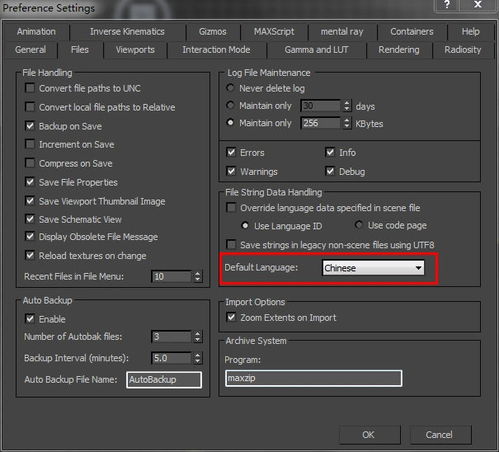Screen dimensions: 499x452
Task: Choose Use code page radio option
Action: pyautogui.click(x=359, y=225)
